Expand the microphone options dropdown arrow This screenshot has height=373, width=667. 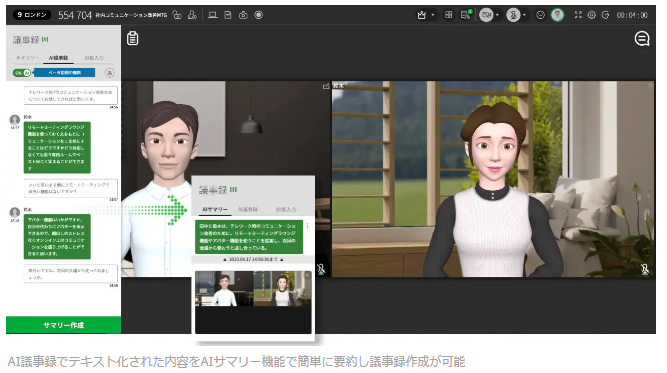[524, 15]
